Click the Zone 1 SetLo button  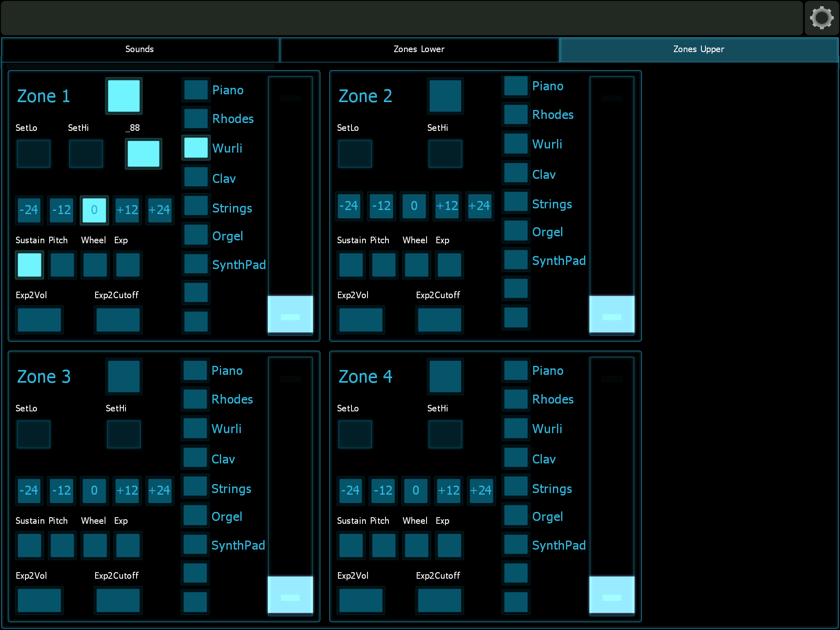[x=34, y=154]
